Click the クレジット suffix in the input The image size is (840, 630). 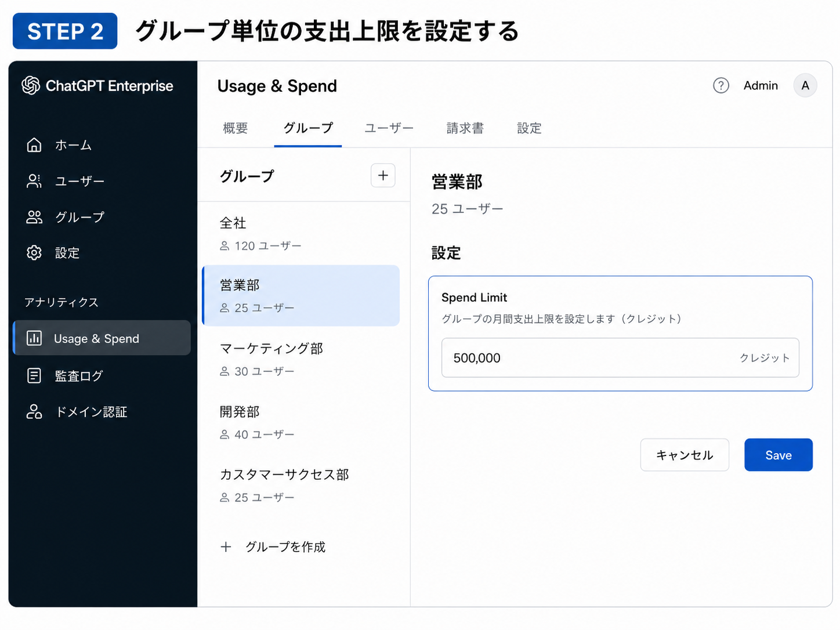765,358
